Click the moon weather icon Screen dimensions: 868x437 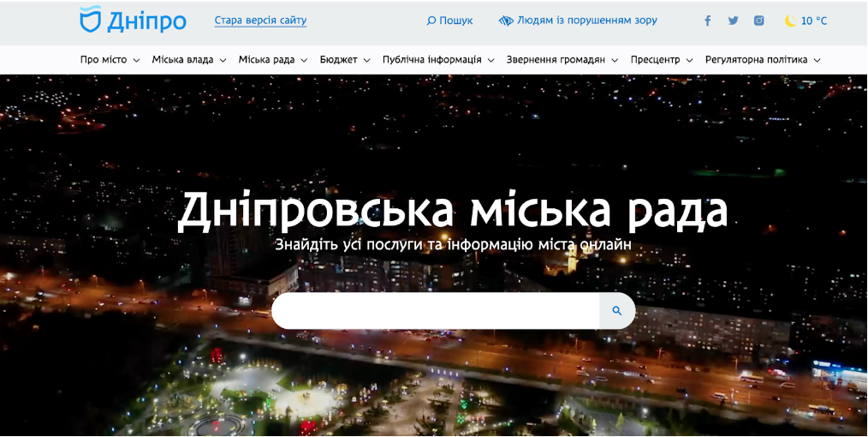click(790, 21)
